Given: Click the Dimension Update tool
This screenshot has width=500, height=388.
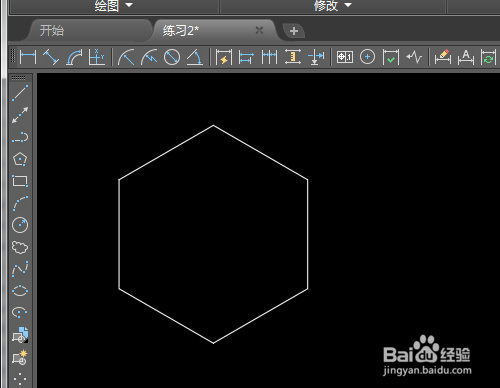Looking at the screenshot, I should click(x=488, y=57).
